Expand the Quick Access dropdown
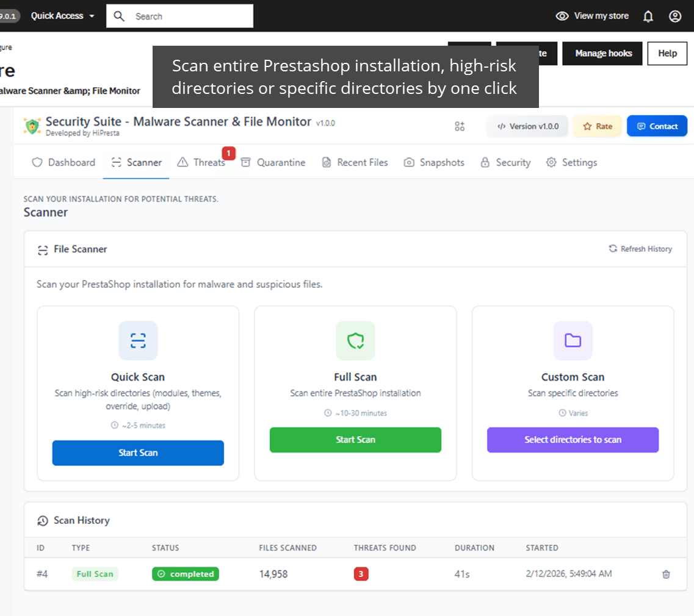This screenshot has height=616, width=694. (x=62, y=16)
